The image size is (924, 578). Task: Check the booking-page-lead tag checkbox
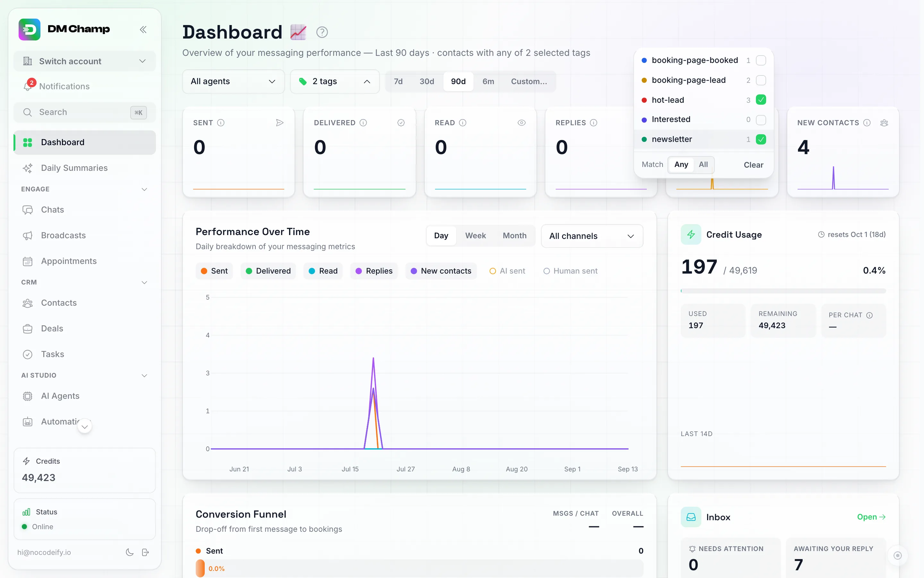click(x=761, y=80)
